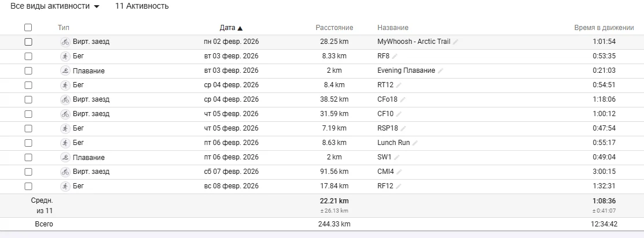Click edit pencil next to CMI4 name
This screenshot has height=238, width=644.
click(399, 172)
